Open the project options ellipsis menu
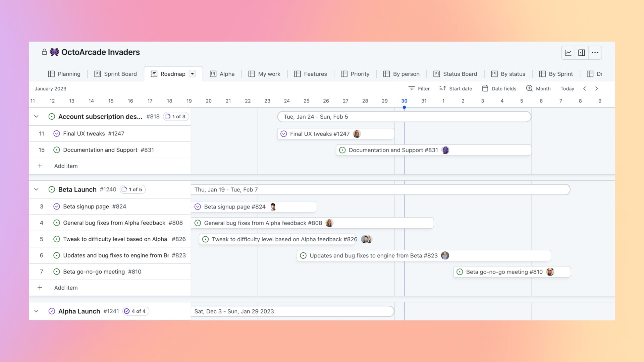 [595, 53]
